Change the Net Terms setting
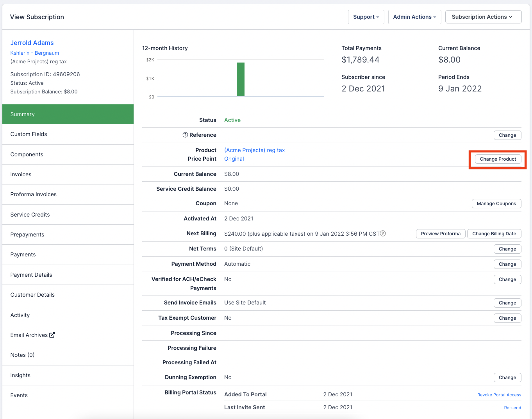Screen dimensions: 532x419 [507, 249]
